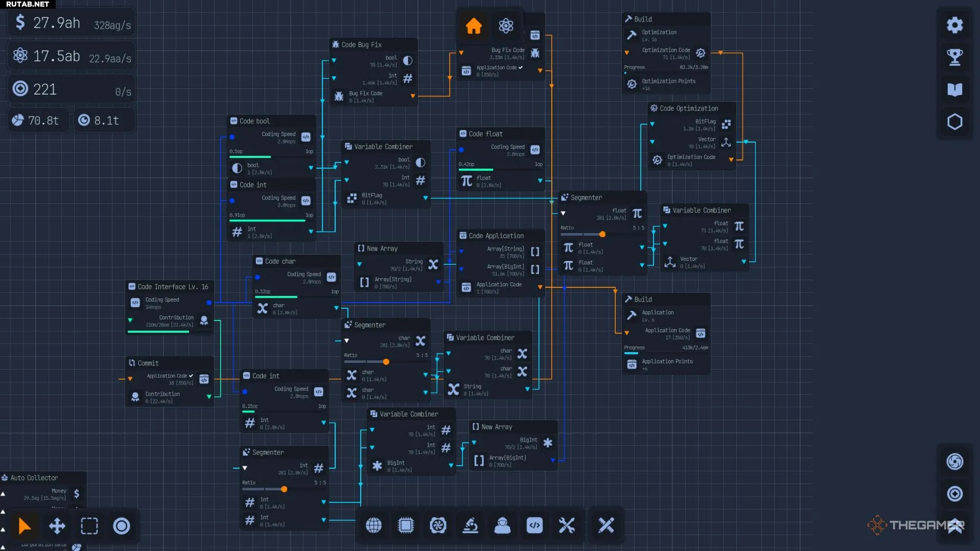Open the atom research icon beside home
Image resolution: width=980 pixels, height=551 pixels.
tap(505, 26)
